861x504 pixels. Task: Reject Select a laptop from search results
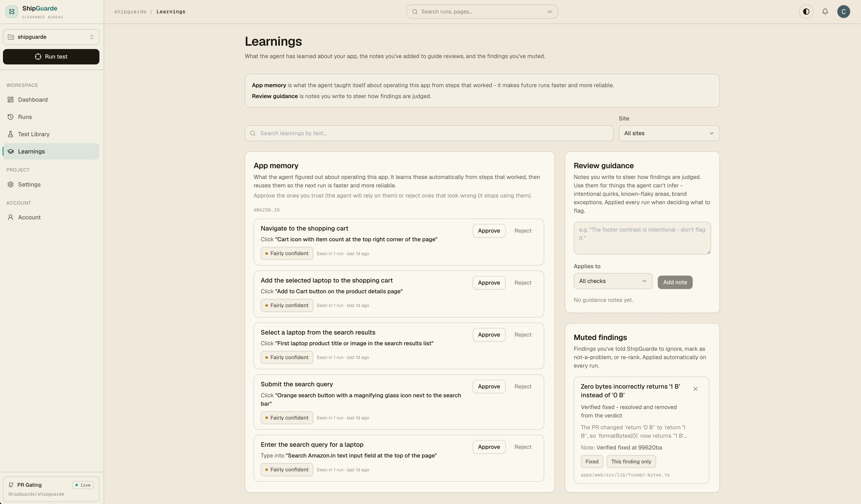click(522, 335)
